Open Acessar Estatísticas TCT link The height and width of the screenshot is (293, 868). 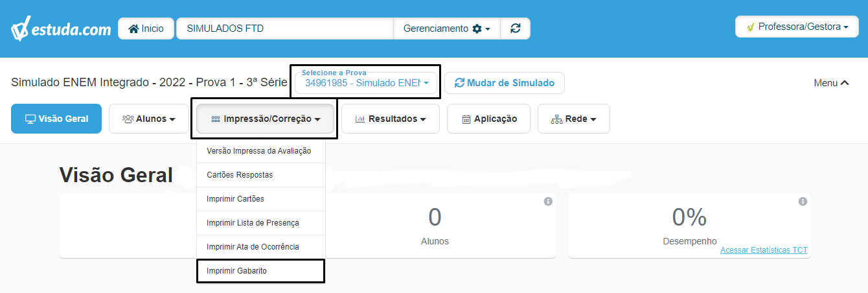(764, 250)
